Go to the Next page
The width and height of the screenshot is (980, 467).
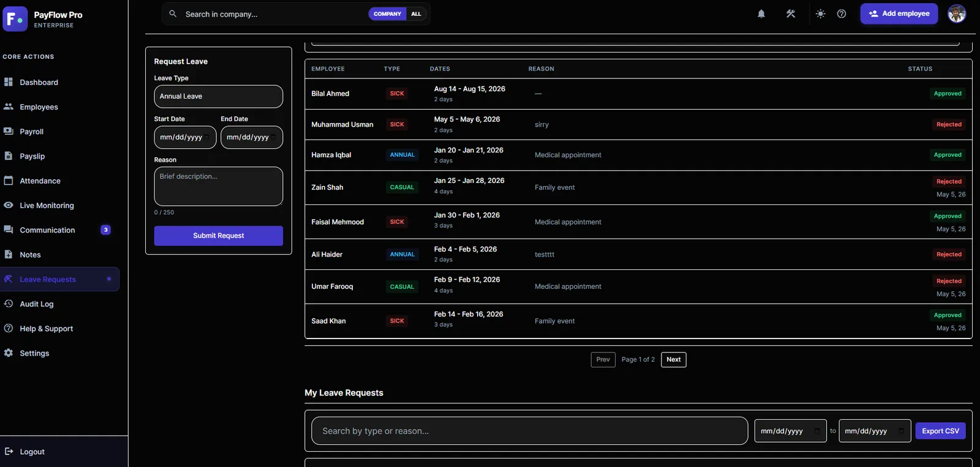coord(673,359)
